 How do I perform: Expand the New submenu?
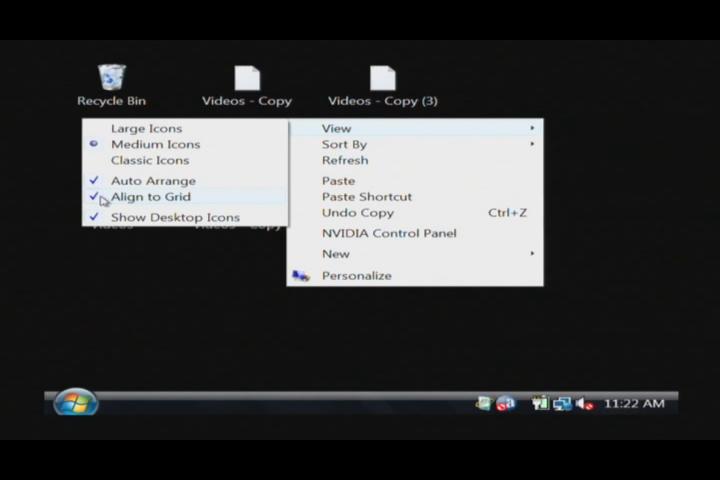(415, 254)
